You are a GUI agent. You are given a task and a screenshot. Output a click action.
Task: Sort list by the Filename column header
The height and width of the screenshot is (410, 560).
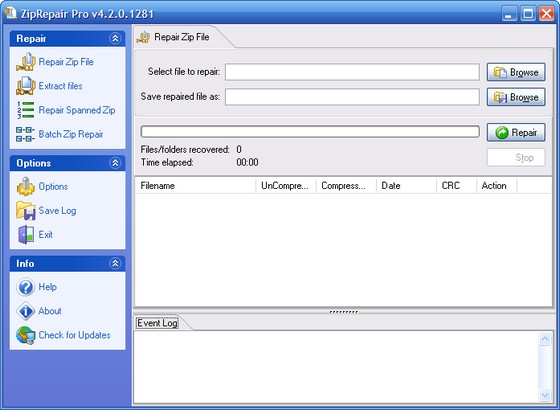[195, 186]
